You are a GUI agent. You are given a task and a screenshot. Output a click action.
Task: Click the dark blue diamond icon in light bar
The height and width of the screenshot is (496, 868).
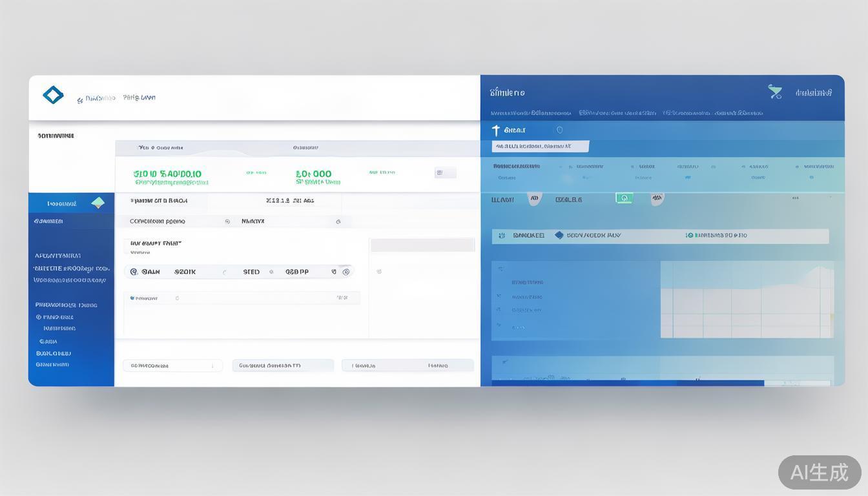(559, 236)
